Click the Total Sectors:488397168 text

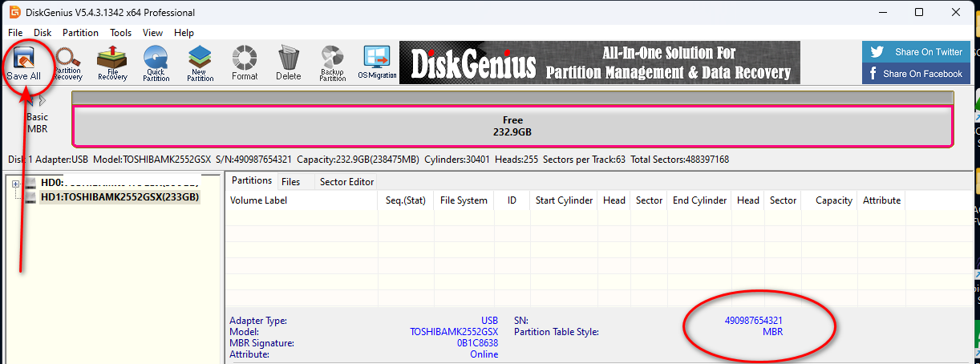point(680,160)
